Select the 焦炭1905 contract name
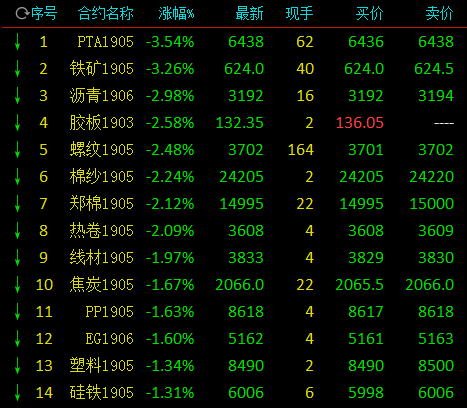Viewport: 467px width, 408px height. pyautogui.click(x=102, y=285)
